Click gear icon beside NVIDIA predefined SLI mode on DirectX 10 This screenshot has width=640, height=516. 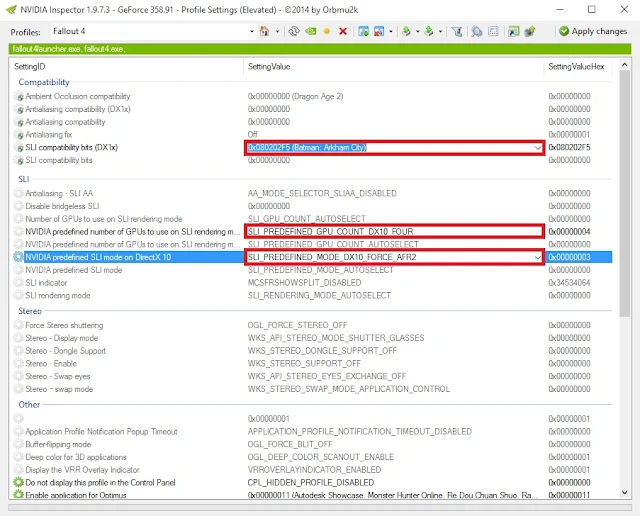[x=19, y=257]
